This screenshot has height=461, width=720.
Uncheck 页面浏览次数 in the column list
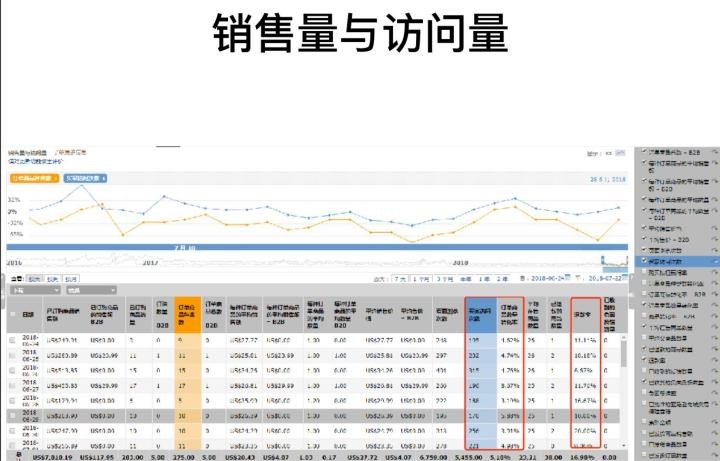pyautogui.click(x=644, y=250)
